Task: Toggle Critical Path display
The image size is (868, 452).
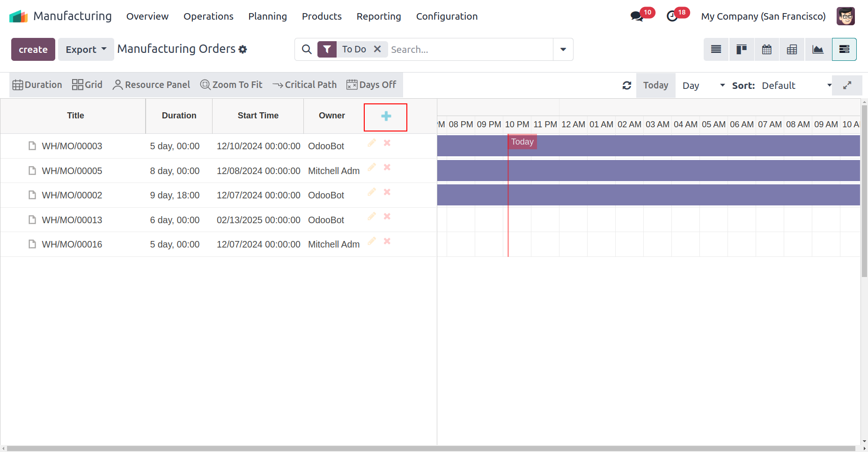Action: coord(304,85)
